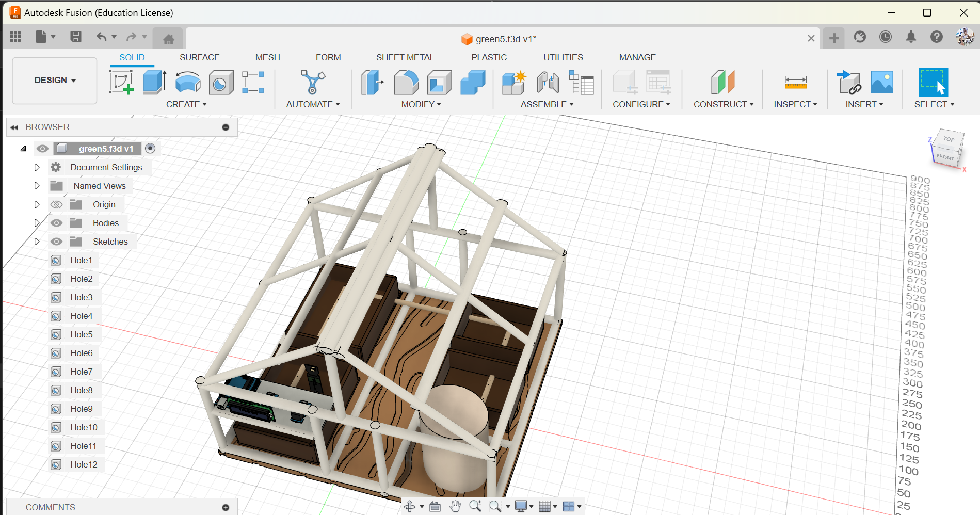Screen dimensions: 980x515
Task: Open the DESIGN workspace dropdown
Action: tap(55, 81)
